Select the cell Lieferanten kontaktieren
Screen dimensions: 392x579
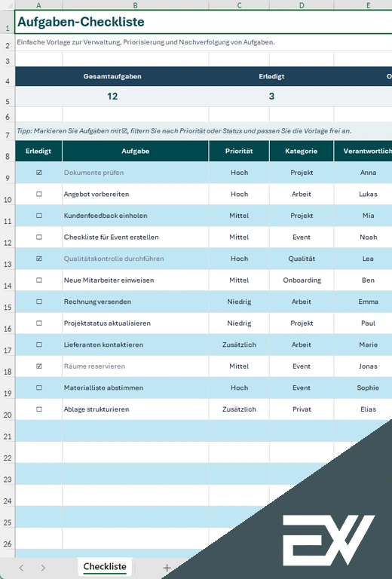[x=136, y=345]
